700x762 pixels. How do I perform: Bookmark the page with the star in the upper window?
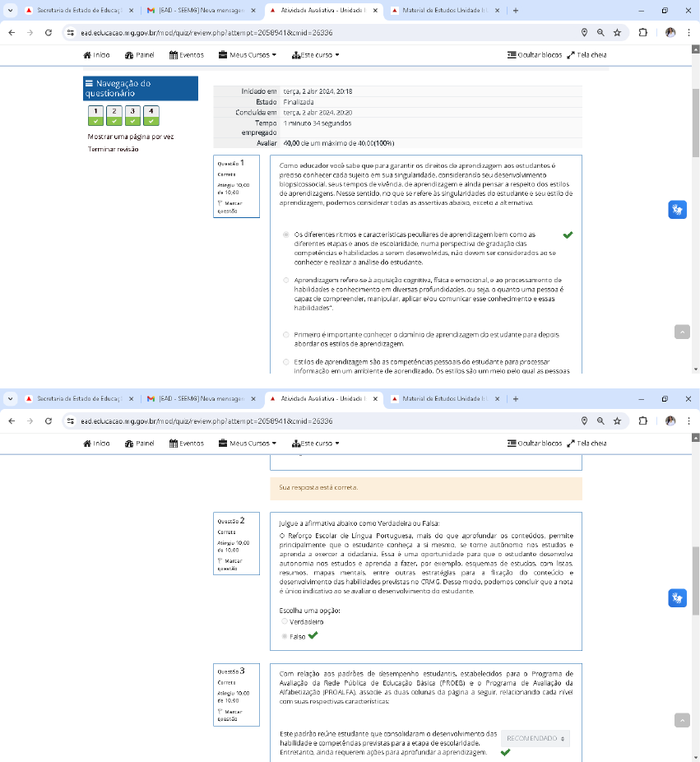coord(617,33)
